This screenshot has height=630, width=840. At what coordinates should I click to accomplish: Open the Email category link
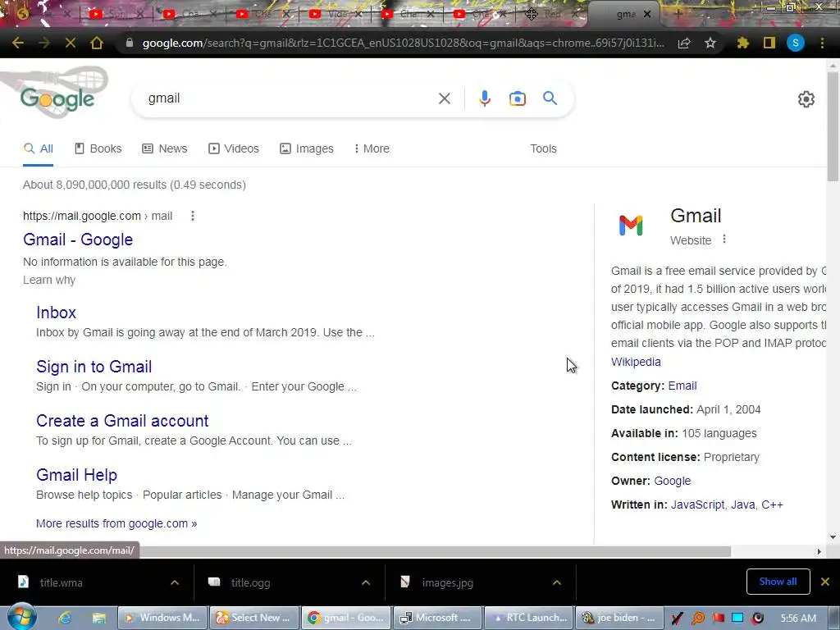click(682, 386)
